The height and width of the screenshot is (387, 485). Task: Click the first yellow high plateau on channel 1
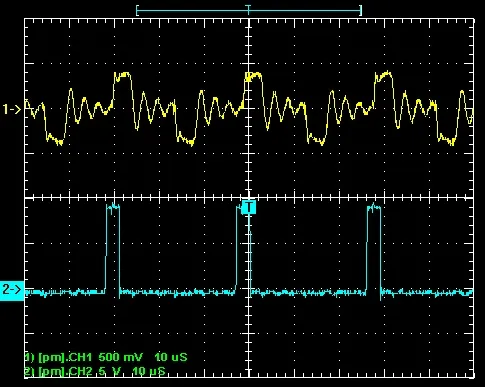(122, 76)
